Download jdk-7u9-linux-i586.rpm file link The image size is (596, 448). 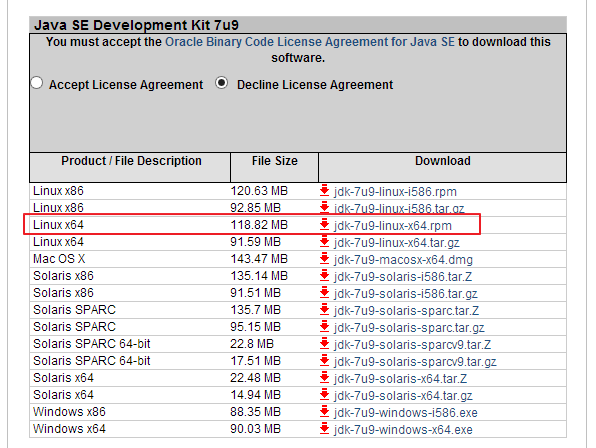tap(395, 192)
